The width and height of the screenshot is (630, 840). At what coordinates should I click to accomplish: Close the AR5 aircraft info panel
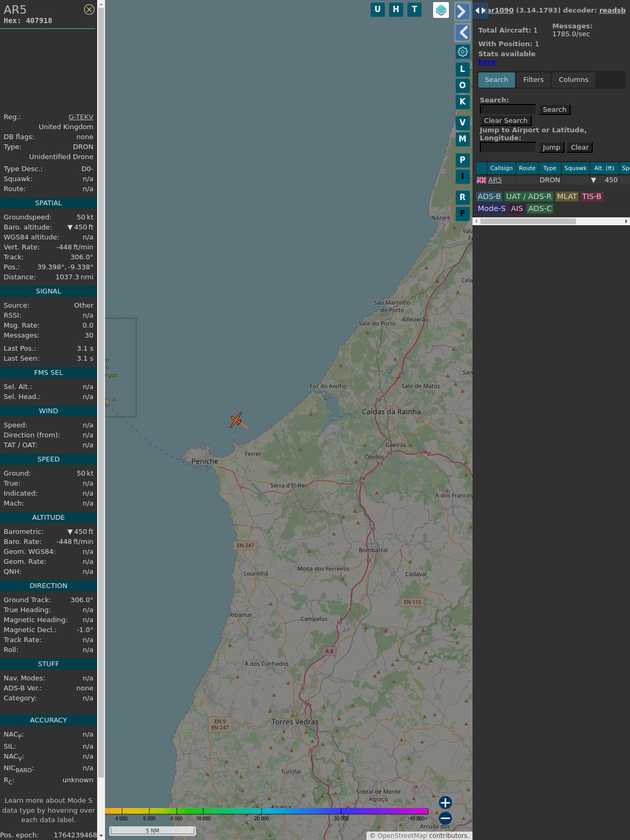(89, 9)
